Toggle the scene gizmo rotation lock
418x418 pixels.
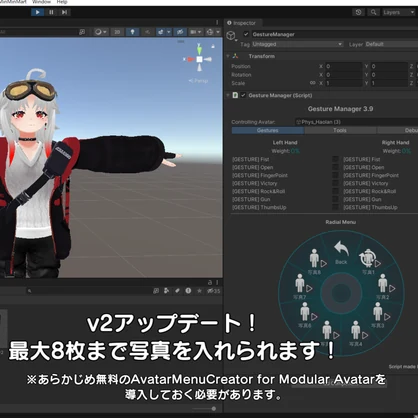coord(213,46)
